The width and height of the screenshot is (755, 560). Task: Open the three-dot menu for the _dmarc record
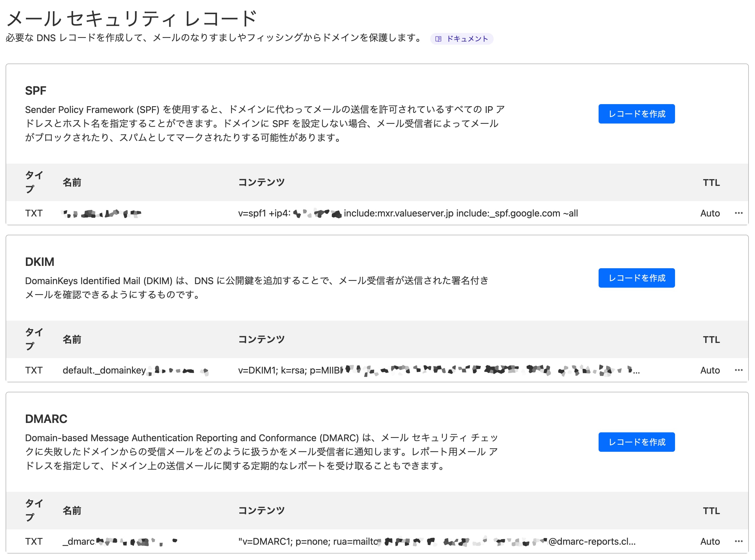[739, 541]
